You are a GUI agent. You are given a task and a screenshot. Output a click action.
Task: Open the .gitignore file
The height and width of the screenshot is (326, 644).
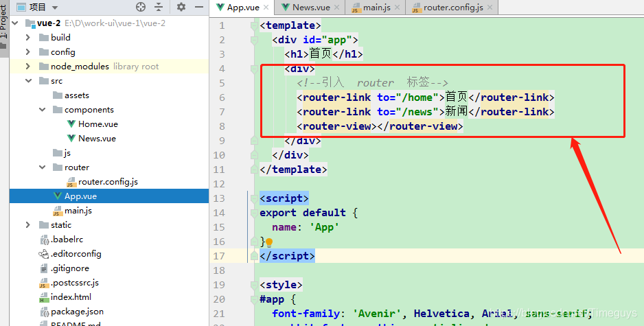point(70,268)
